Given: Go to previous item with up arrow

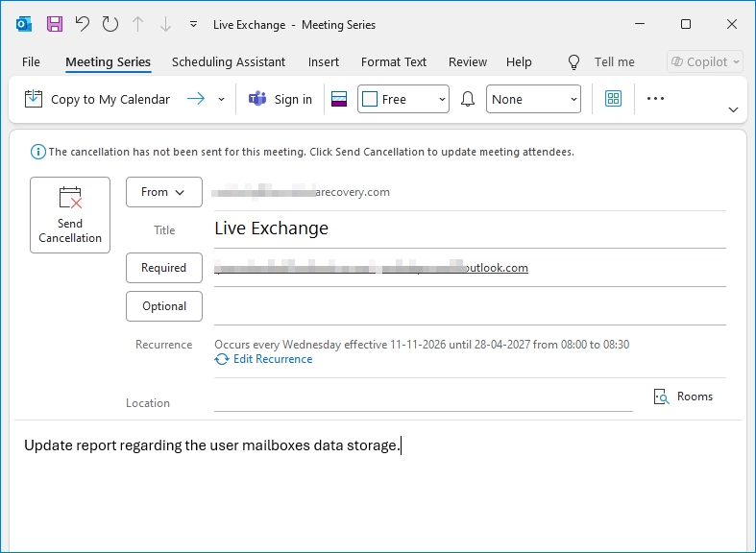Looking at the screenshot, I should pos(138,24).
